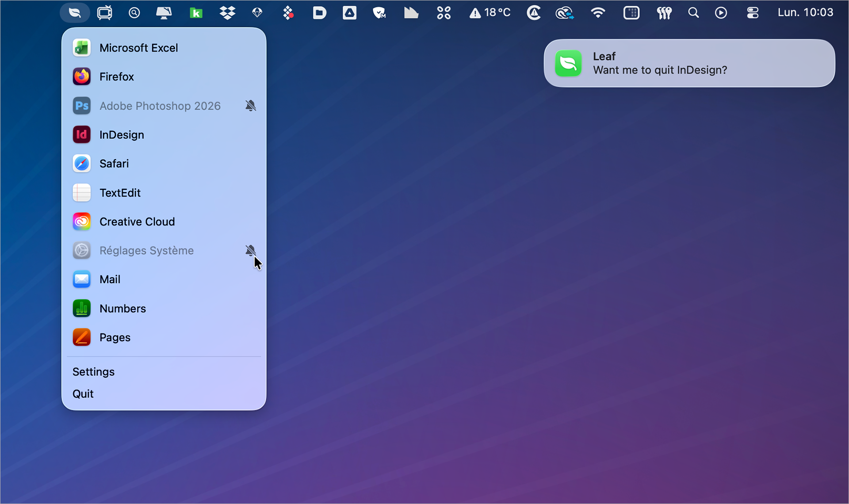Viewport: 849px width, 504px height.
Task: Click the Lun. 10:03 clock
Action: tap(805, 13)
